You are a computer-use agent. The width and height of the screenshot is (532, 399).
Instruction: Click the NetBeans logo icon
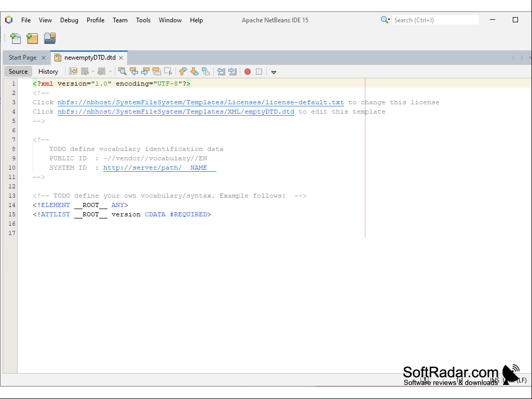(x=9, y=20)
